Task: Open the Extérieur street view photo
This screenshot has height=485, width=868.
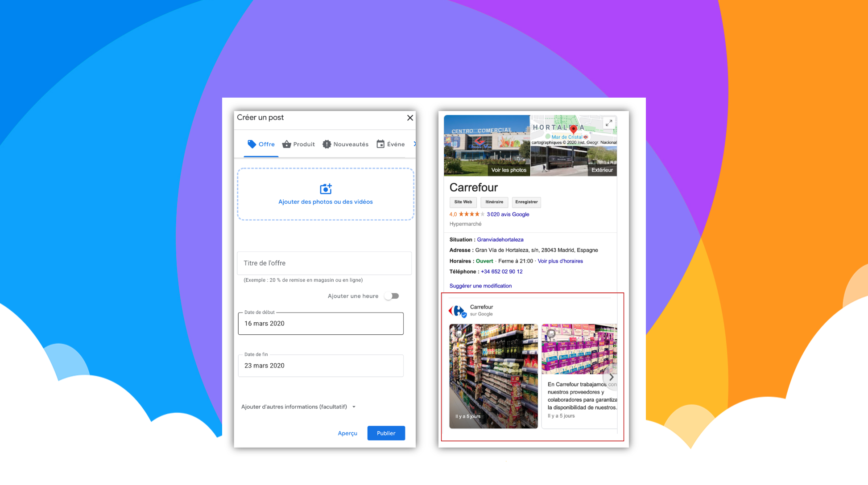Action: coord(574,161)
